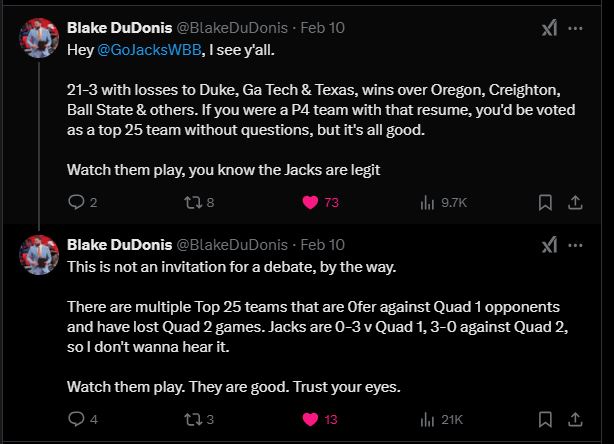Unlike the first tweet with 73 likes
The width and height of the screenshot is (614, 444).
[310, 202]
